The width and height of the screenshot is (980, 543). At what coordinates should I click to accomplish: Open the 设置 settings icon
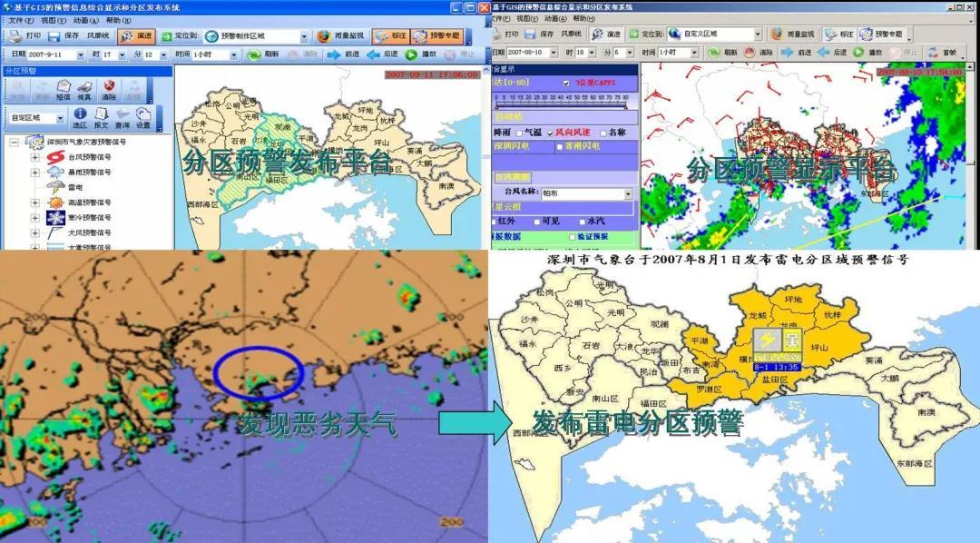click(144, 117)
